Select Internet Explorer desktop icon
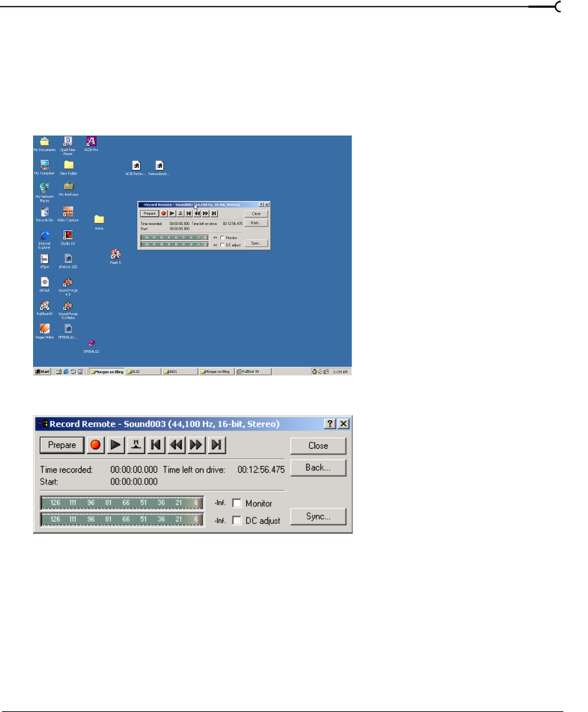Viewport: 588px width, 712px height. (45, 240)
